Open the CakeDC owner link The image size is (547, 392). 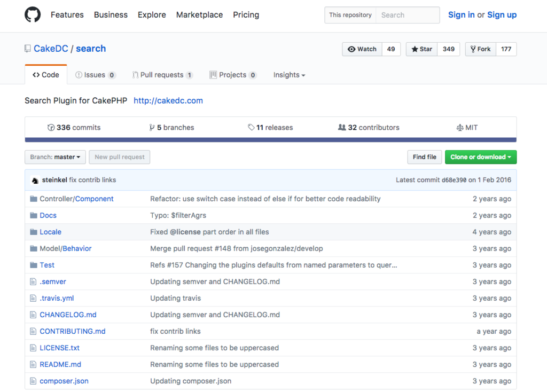[x=51, y=49]
